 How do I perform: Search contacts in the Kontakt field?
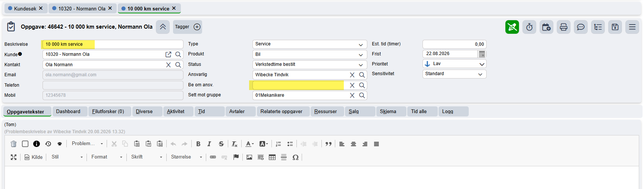178,65
